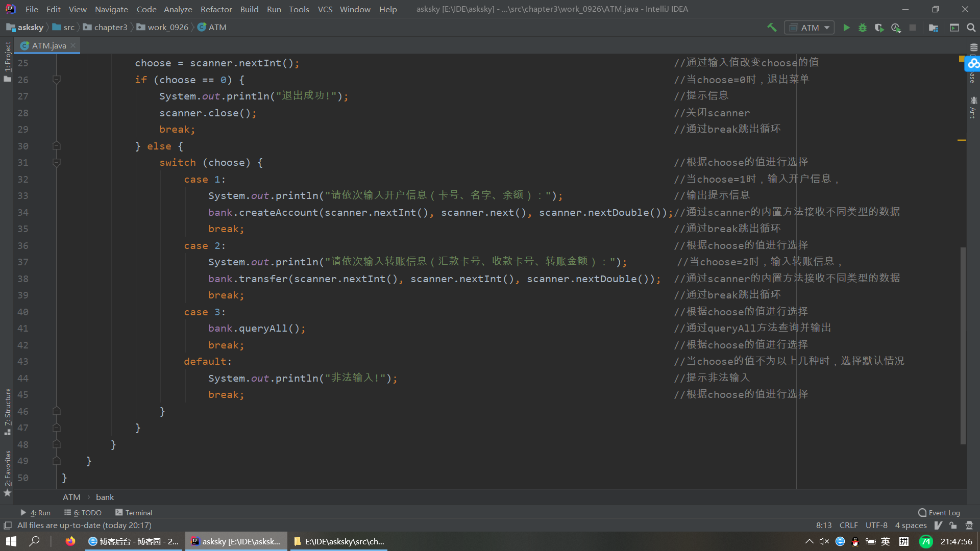Change UTF-8 file encoding selector
The width and height of the screenshot is (980, 551).
tap(876, 525)
